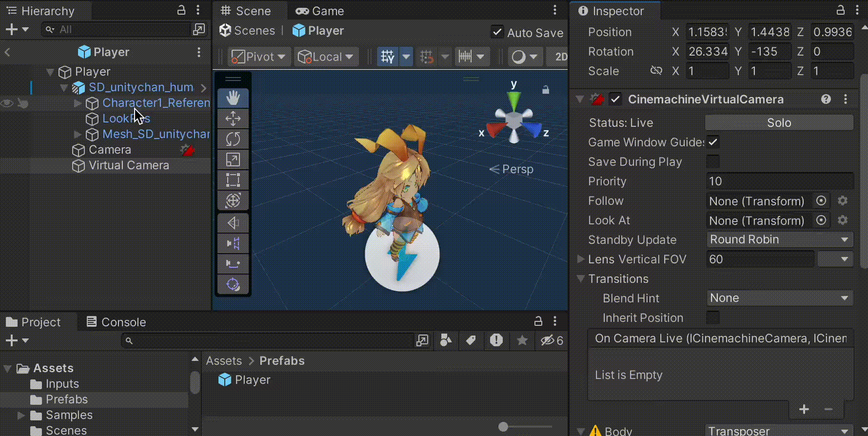The image size is (868, 436).
Task: Add list entry with plus button
Action: (804, 409)
